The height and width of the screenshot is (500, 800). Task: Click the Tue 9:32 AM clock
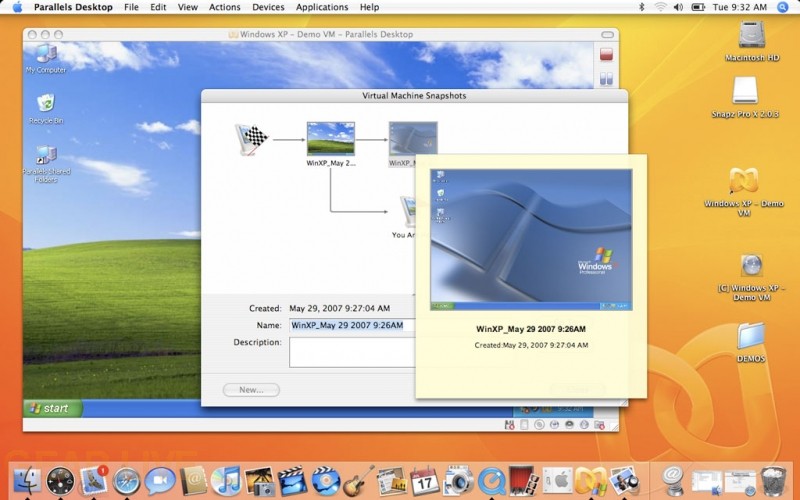(x=740, y=7)
